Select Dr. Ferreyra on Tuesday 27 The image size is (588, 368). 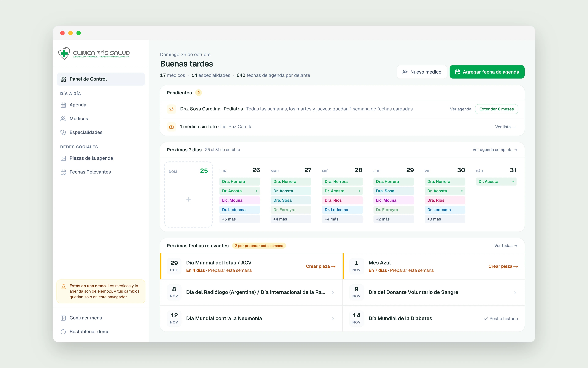point(291,210)
